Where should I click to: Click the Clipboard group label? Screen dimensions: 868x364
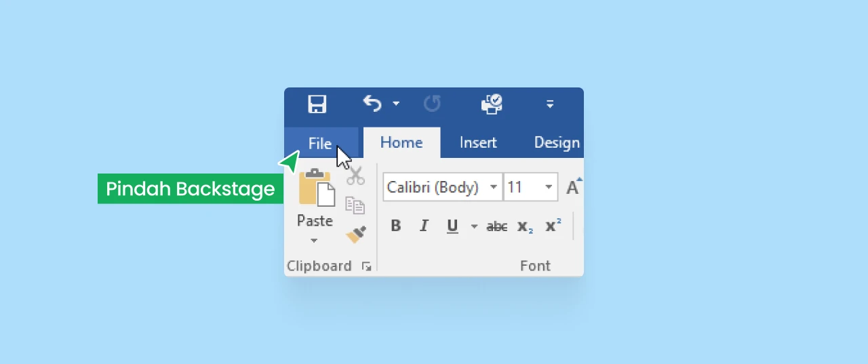click(319, 266)
